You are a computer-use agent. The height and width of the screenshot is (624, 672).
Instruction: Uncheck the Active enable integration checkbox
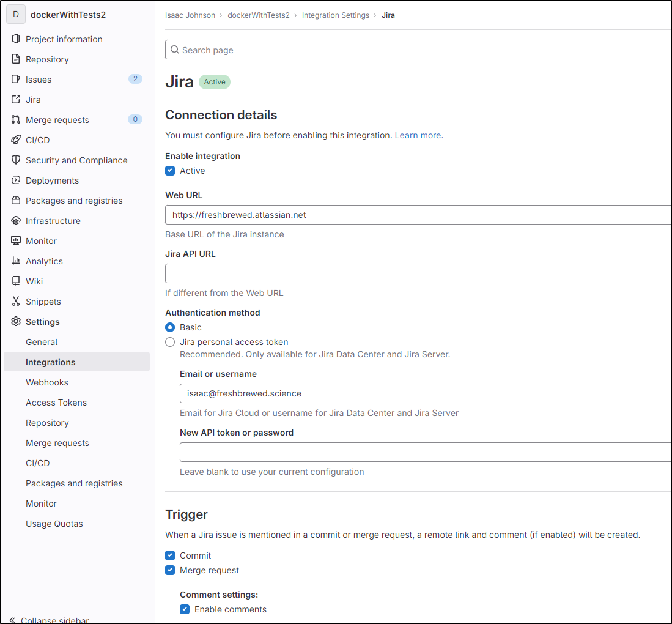[x=170, y=171]
